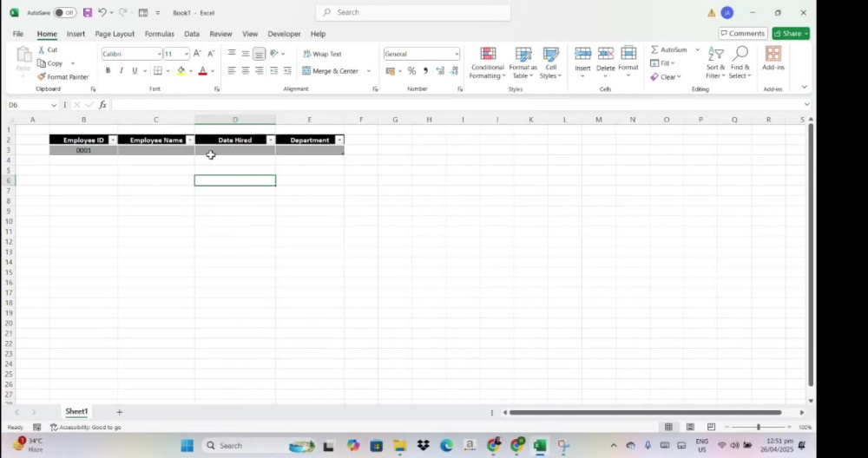Open the General number format dropdown
This screenshot has height=458, width=868.
click(457, 54)
